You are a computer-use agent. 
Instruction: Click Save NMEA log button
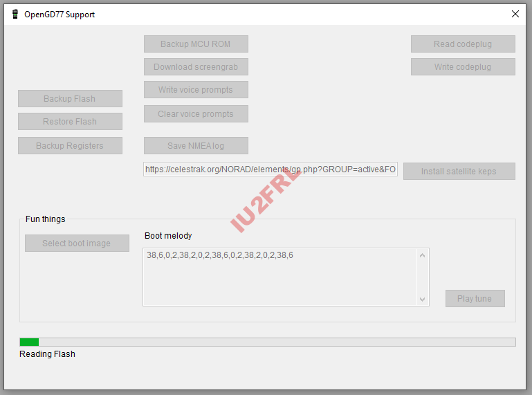pyautogui.click(x=196, y=145)
